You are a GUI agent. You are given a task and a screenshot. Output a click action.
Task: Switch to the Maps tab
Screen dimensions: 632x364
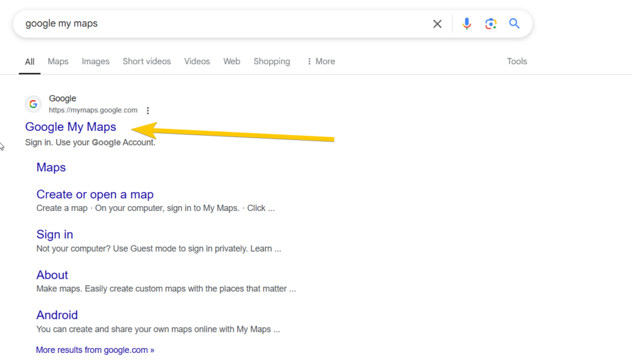[58, 61]
